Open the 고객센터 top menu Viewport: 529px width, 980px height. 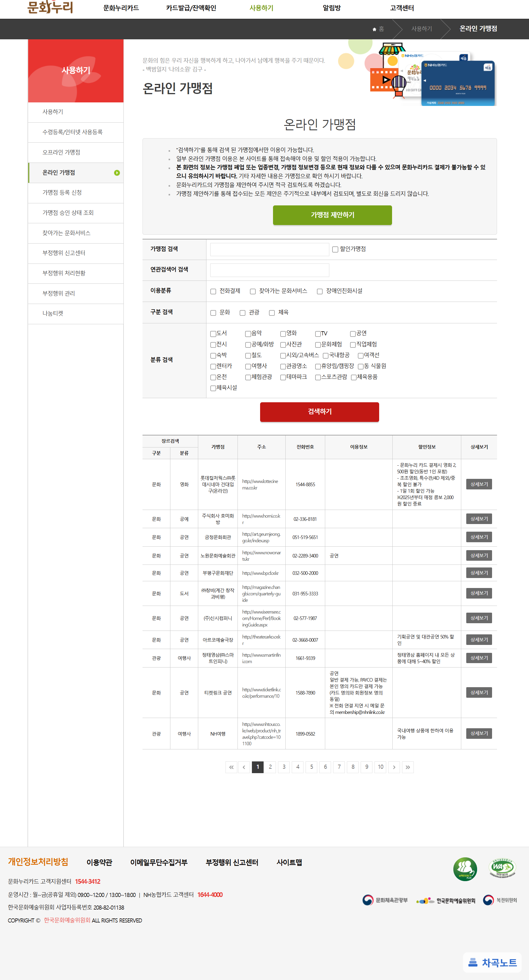click(x=402, y=8)
